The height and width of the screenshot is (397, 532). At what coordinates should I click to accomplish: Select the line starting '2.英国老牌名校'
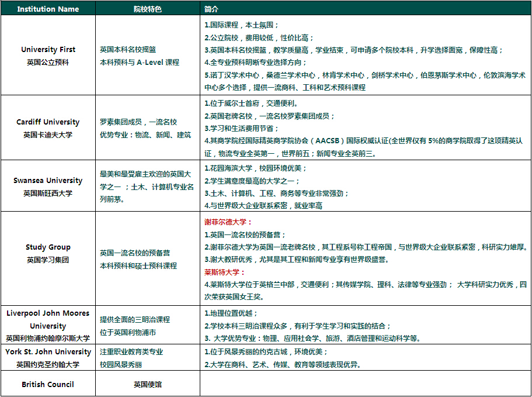[x=270, y=116]
